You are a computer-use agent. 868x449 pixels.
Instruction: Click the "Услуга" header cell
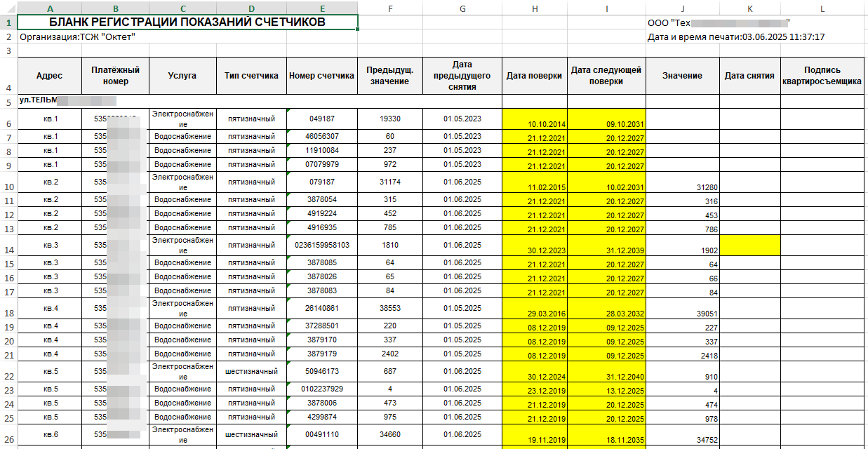pyautogui.click(x=182, y=76)
